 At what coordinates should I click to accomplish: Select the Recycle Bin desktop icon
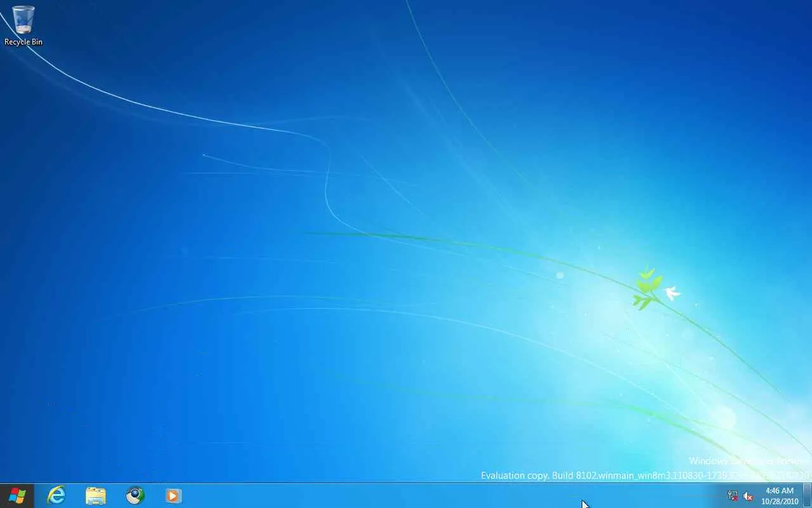23,25
